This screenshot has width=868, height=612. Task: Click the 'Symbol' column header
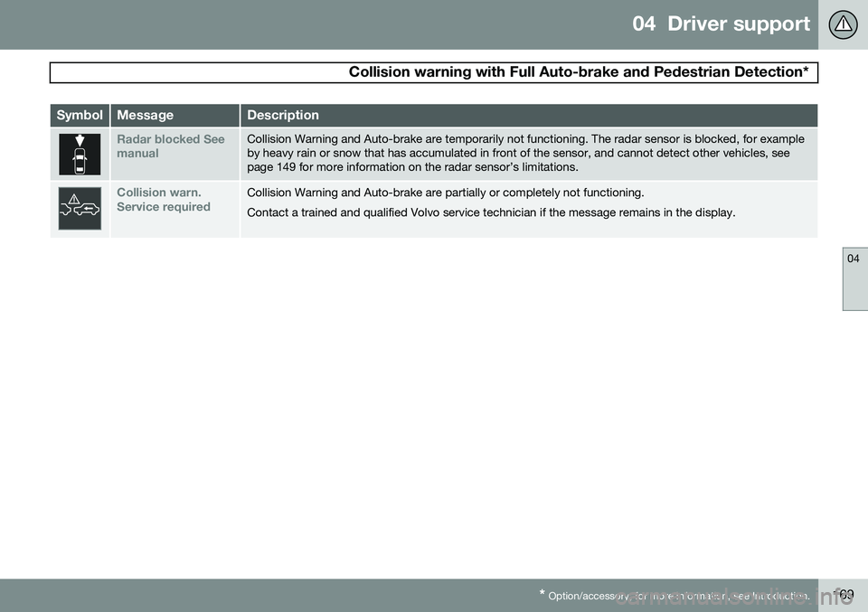pos(80,115)
